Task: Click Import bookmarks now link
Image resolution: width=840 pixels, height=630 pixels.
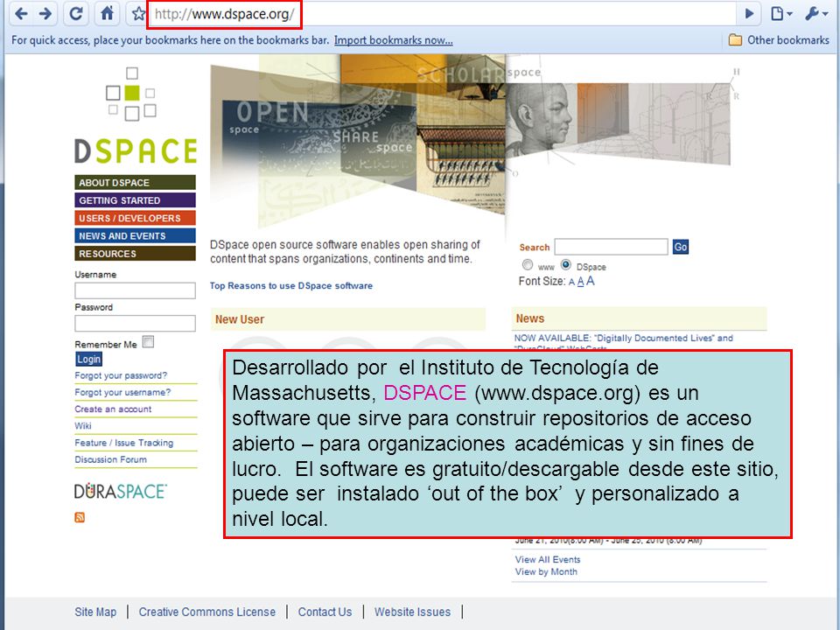Action: pyautogui.click(x=394, y=40)
